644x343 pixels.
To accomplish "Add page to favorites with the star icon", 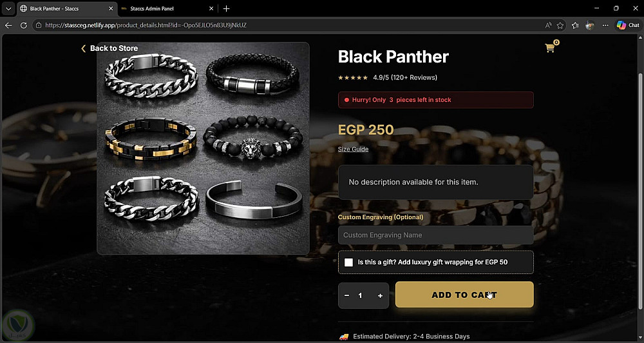I will (560, 25).
